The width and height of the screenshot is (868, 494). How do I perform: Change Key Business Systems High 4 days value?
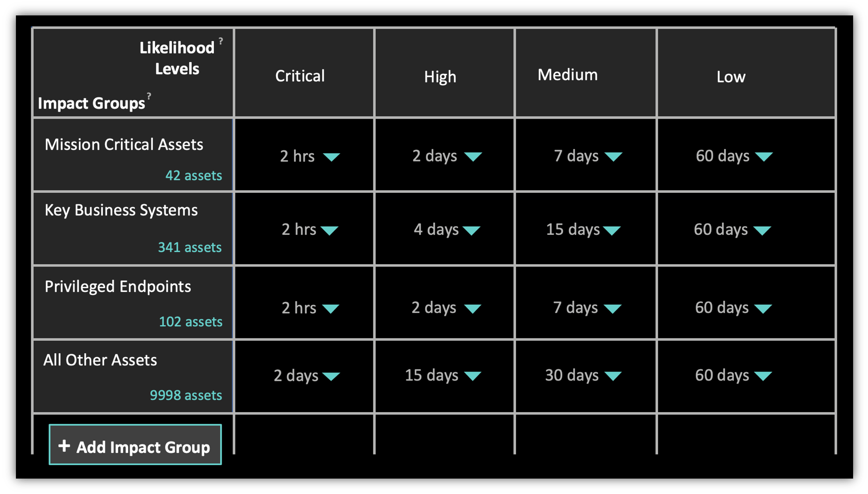click(471, 230)
